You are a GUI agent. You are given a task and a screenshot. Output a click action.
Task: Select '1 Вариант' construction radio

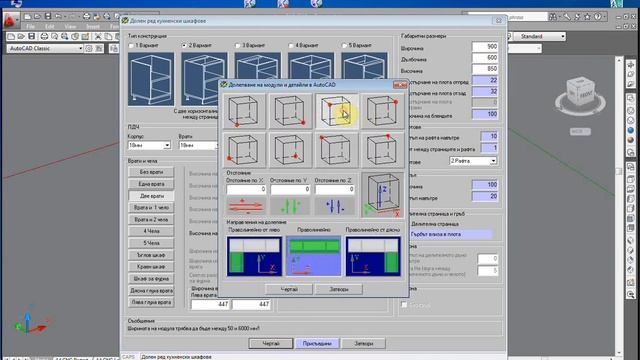coord(132,46)
